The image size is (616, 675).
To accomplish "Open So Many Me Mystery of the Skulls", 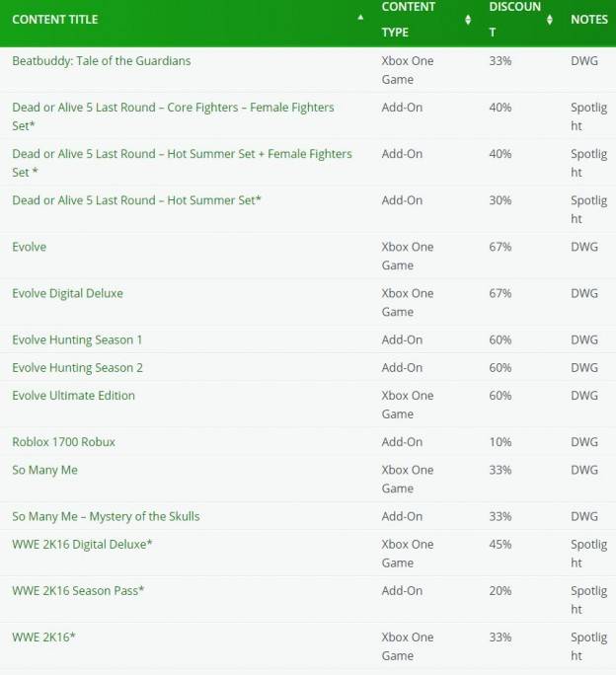I will [x=106, y=516].
